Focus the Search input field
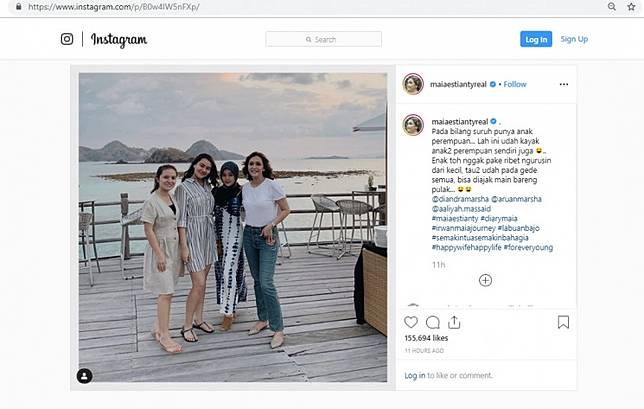 [x=323, y=39]
